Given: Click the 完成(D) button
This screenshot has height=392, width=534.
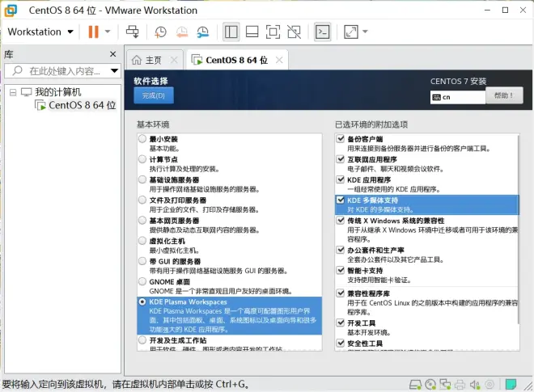Looking at the screenshot, I should point(154,95).
